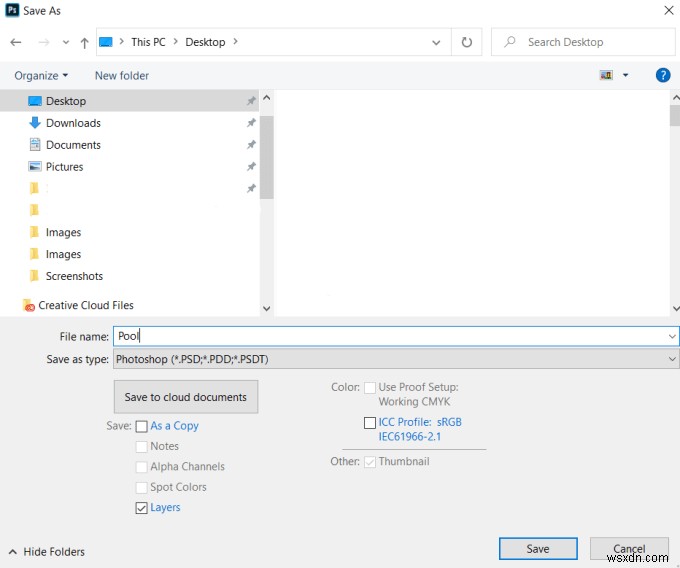Open the view options dropdown arrow
The width and height of the screenshot is (680, 568).
(625, 75)
